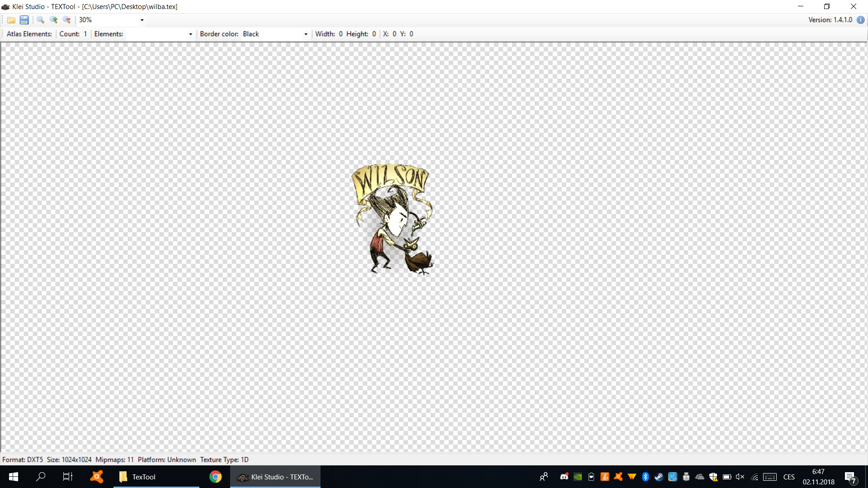The width and height of the screenshot is (868, 488).
Task: Expand the Elements dropdown list
Action: pos(190,34)
